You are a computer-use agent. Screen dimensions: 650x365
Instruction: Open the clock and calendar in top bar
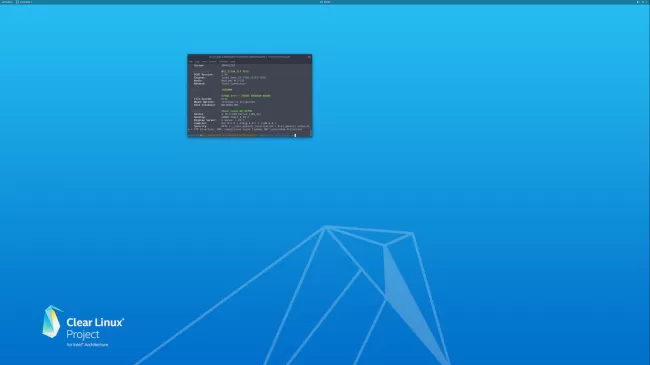[x=325, y=2]
